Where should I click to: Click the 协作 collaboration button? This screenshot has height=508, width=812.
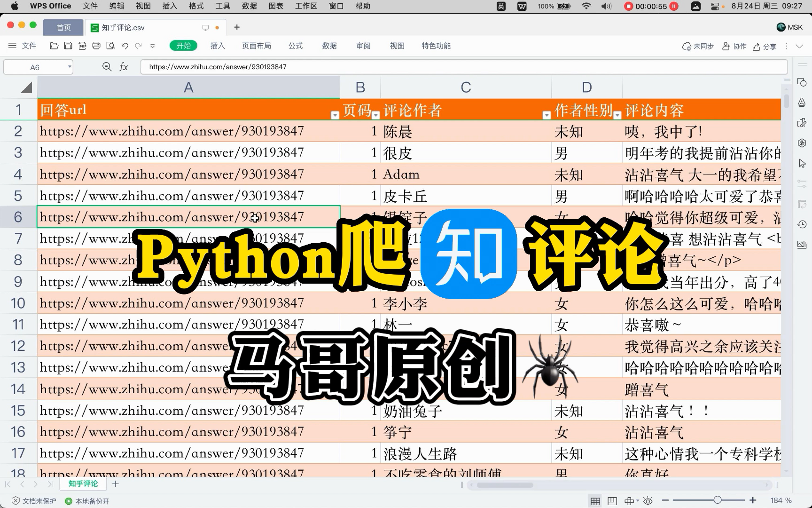[734, 46]
